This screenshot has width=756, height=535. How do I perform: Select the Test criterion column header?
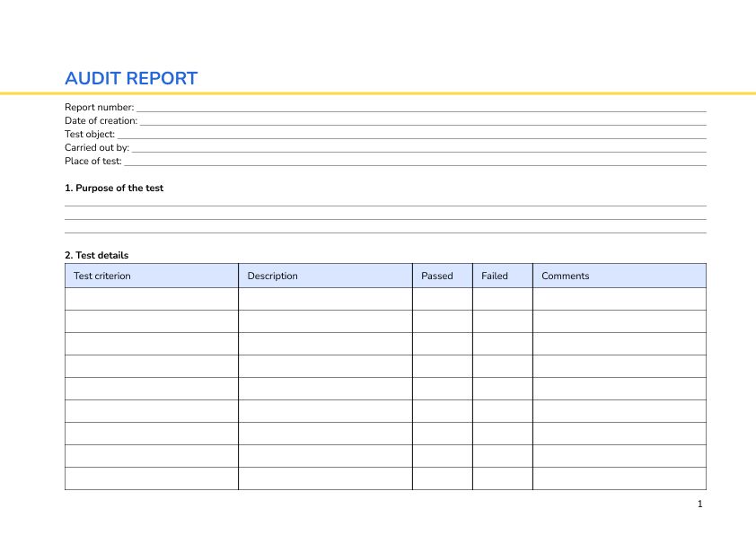(x=102, y=276)
